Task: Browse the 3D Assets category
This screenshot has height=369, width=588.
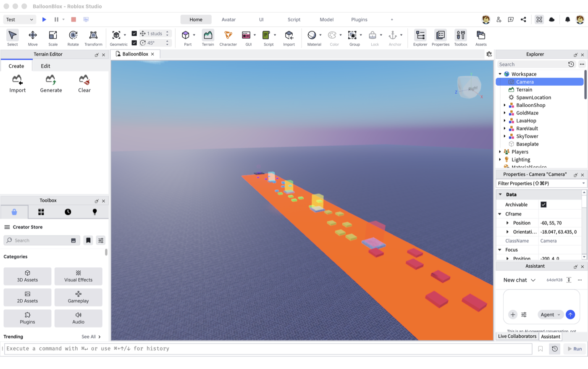Action: [x=27, y=277]
